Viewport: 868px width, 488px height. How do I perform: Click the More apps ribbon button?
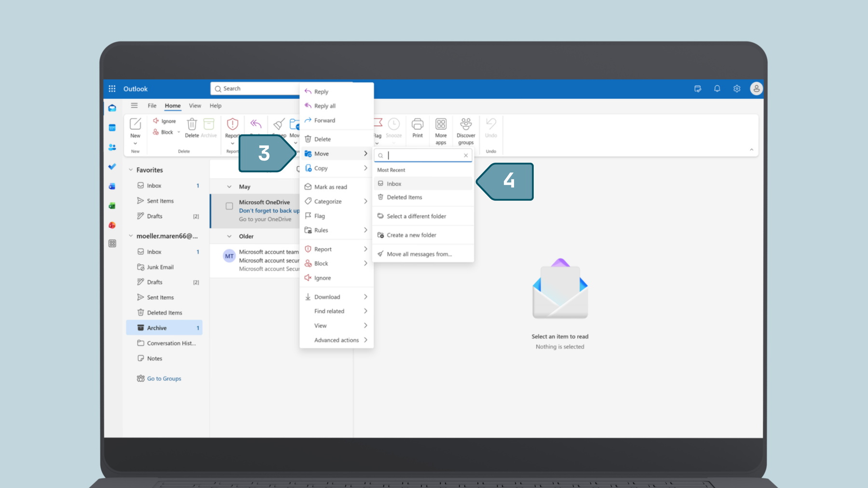441,131
